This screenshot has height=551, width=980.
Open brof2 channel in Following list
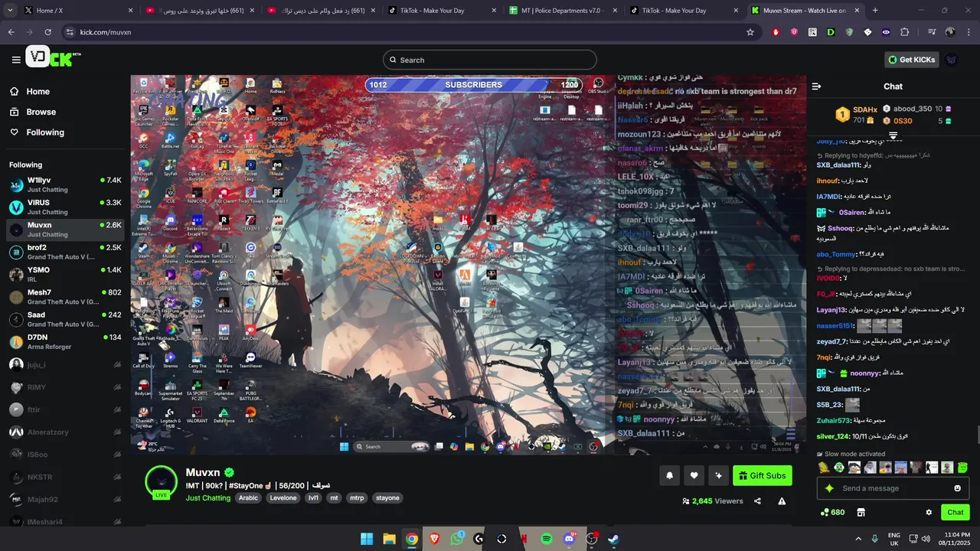click(65, 252)
